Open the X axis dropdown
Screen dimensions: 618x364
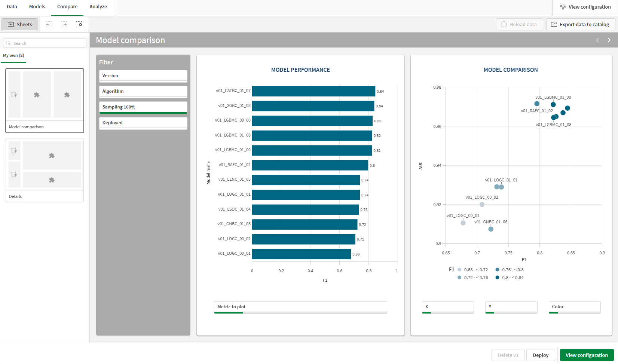click(x=448, y=307)
